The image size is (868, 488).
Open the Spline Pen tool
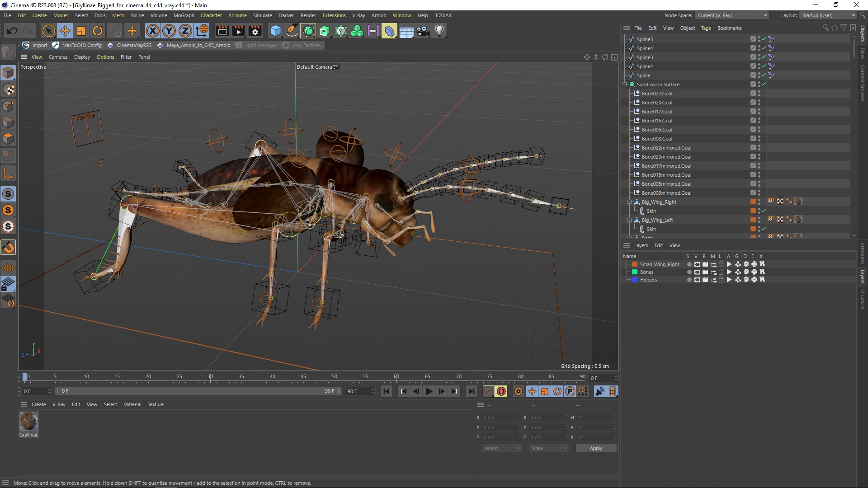click(x=292, y=31)
